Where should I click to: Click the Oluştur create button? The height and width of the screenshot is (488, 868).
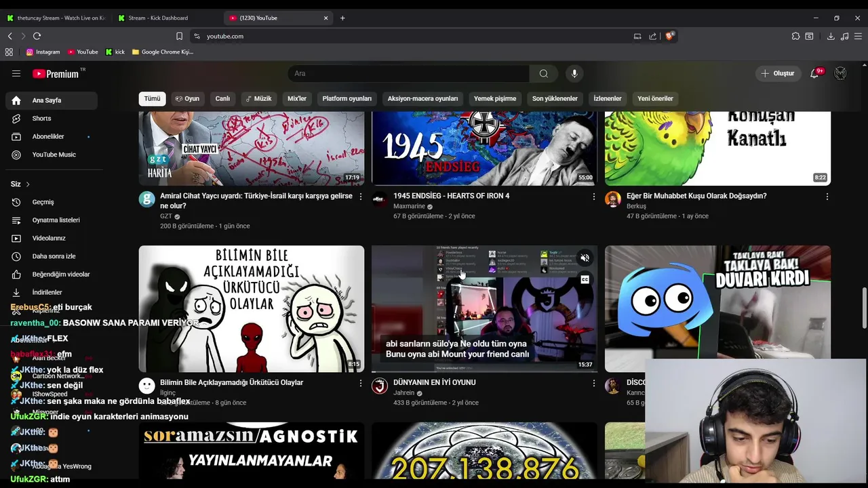778,73
